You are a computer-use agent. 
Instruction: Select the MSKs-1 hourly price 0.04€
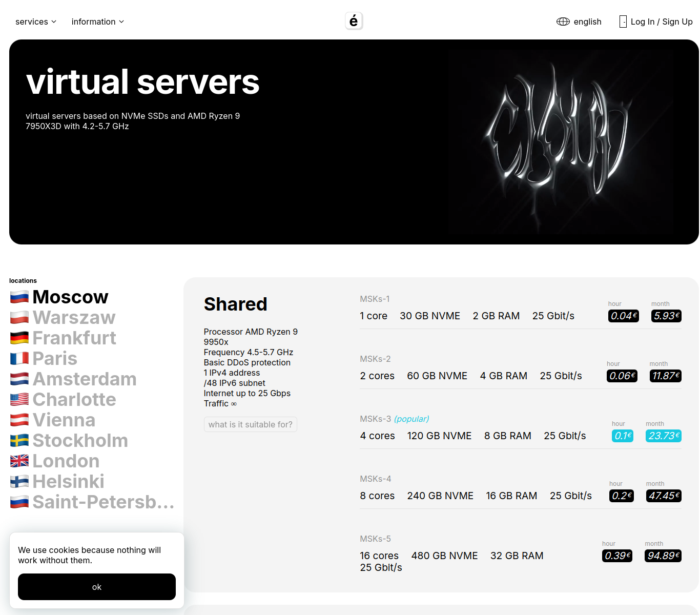tap(624, 316)
